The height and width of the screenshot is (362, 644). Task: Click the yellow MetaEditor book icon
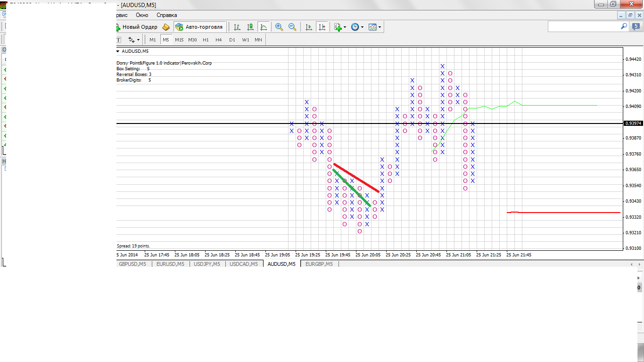coord(166,27)
